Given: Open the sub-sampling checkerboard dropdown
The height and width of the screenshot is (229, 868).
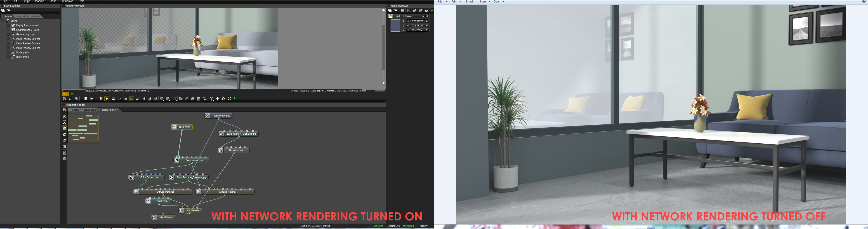Looking at the screenshot, I should point(168,99).
